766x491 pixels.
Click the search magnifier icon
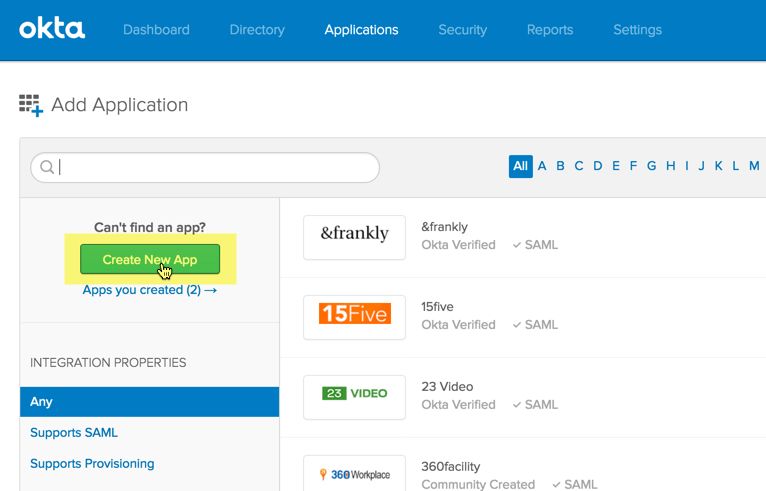point(46,167)
